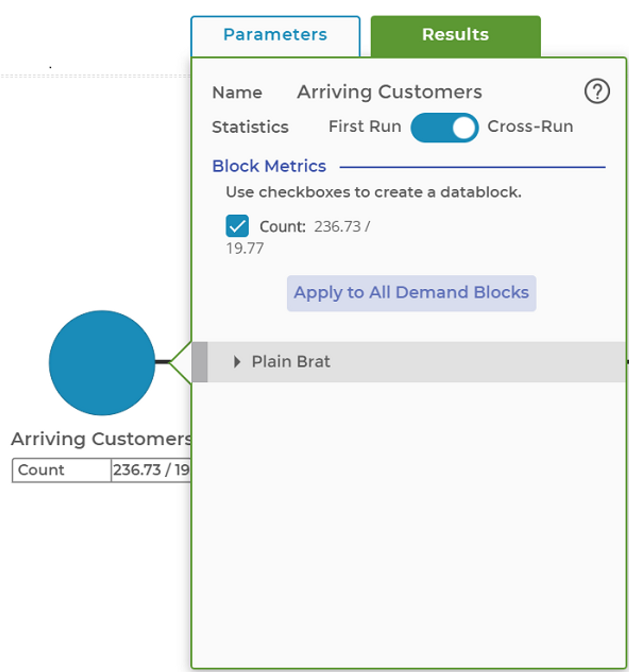Screen dimensions: 629x672
Task: Click the connector line next to the node
Action: pyautogui.click(x=162, y=362)
